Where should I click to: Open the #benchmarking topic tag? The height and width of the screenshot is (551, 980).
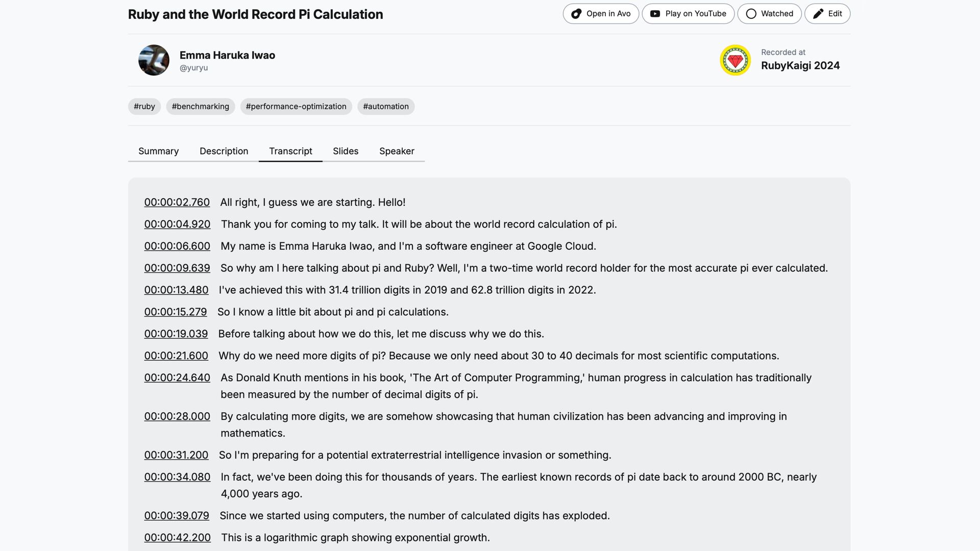[200, 107]
